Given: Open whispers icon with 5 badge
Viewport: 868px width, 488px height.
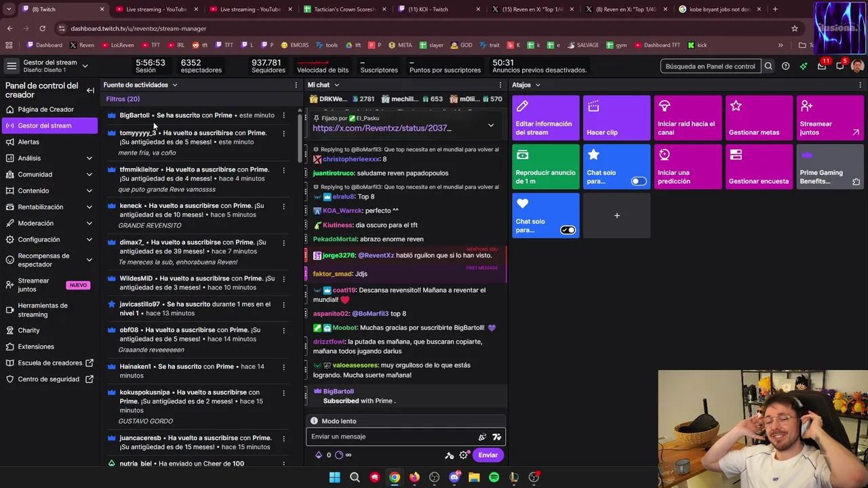Looking at the screenshot, I should point(840,66).
